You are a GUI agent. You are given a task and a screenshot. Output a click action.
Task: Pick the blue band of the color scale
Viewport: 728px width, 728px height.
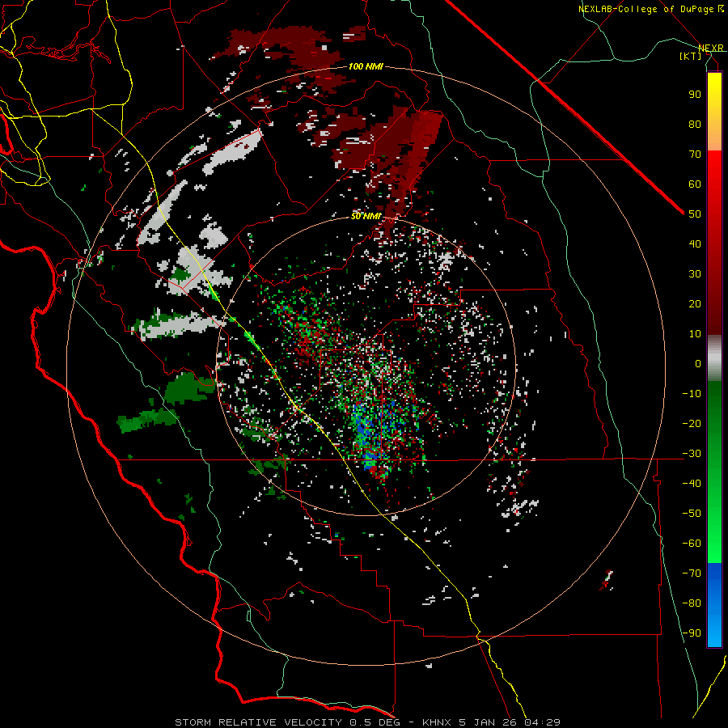(x=714, y=605)
